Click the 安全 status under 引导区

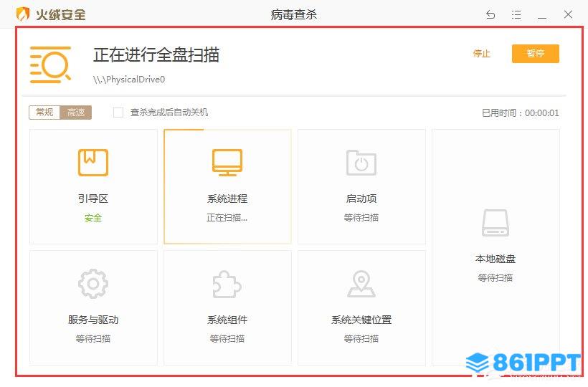point(93,218)
